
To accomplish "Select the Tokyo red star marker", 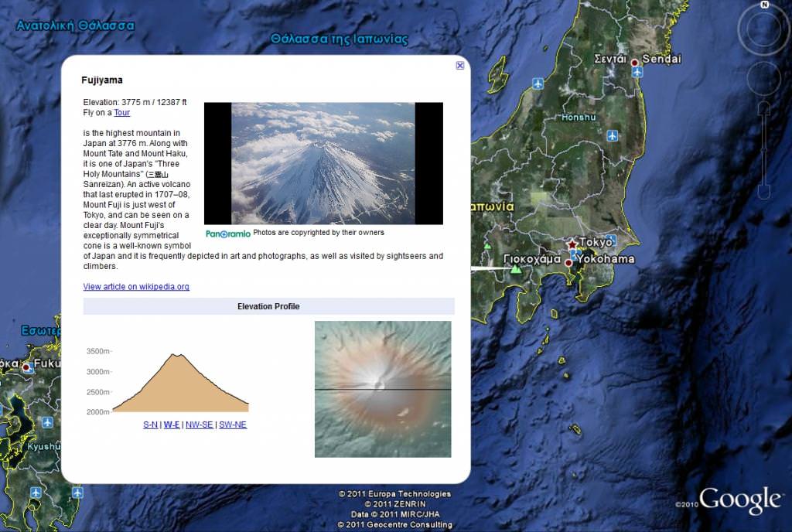I will coord(572,244).
